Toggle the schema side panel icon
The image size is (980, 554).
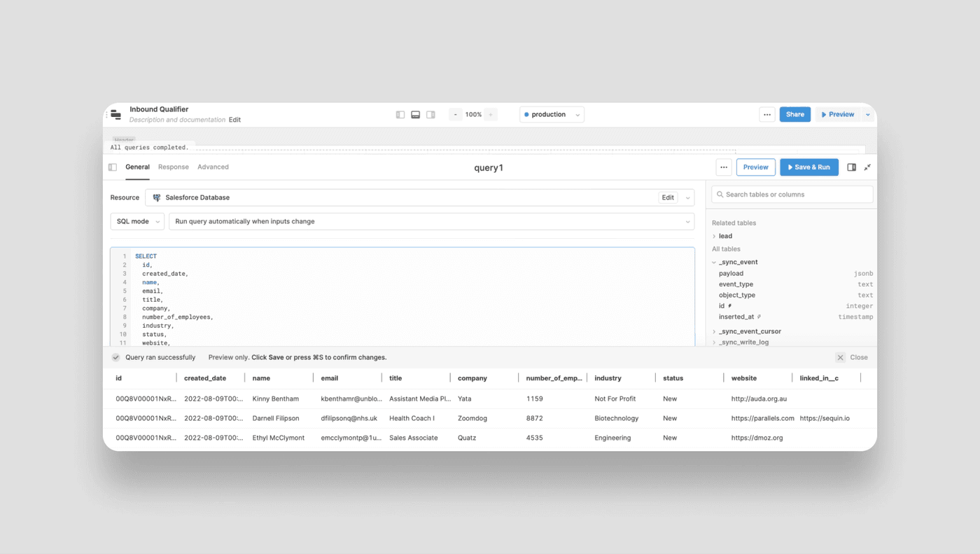click(851, 167)
